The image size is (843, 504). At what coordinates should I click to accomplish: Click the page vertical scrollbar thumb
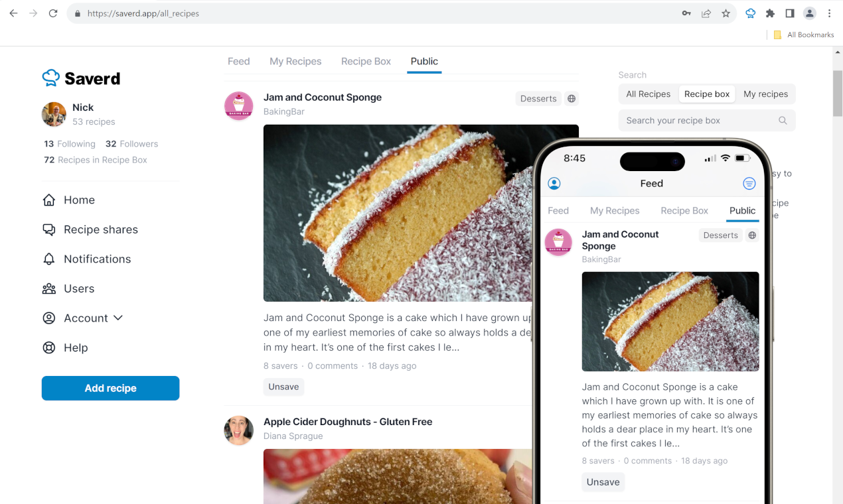(x=838, y=93)
